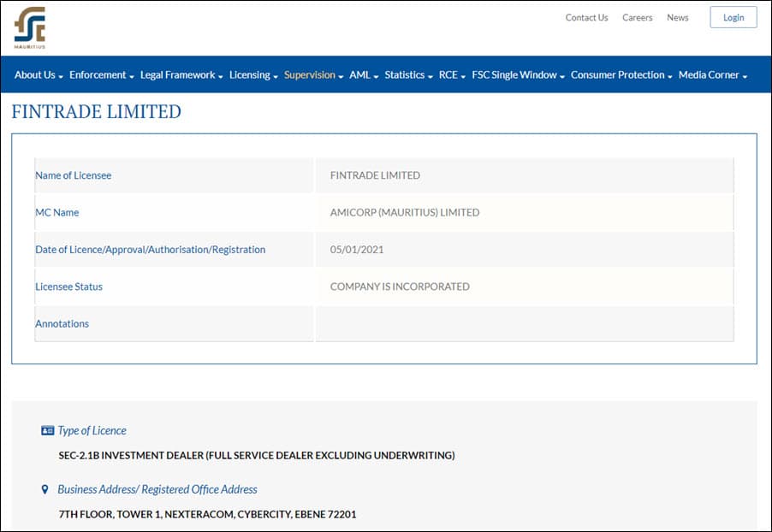Go to the Careers link
The image size is (772, 532).
[x=637, y=17]
